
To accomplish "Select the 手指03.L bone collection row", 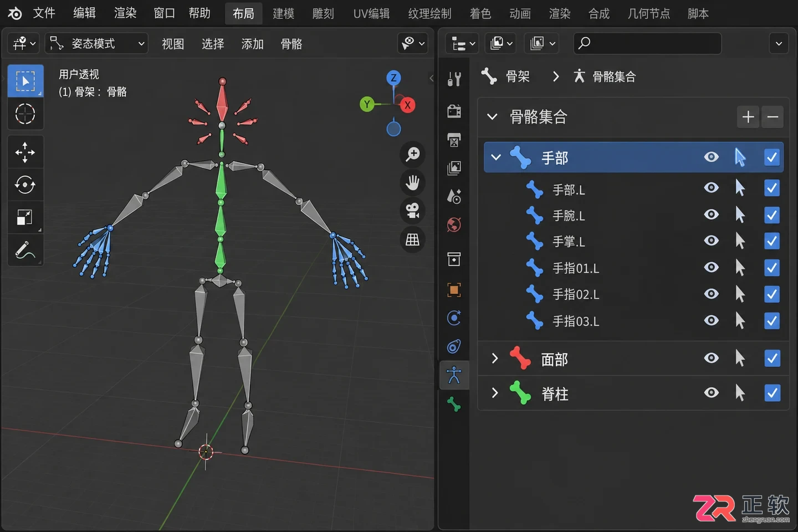I will pyautogui.click(x=634, y=321).
